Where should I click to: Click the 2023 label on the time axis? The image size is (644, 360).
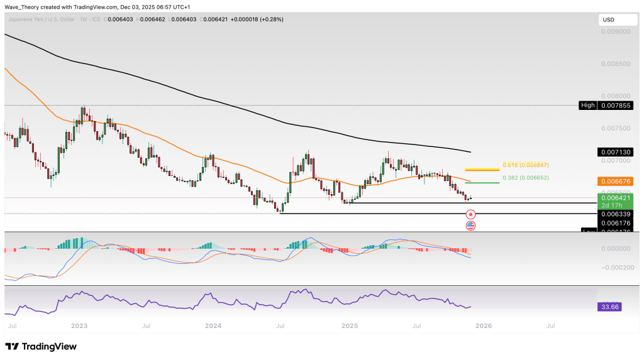point(79,327)
